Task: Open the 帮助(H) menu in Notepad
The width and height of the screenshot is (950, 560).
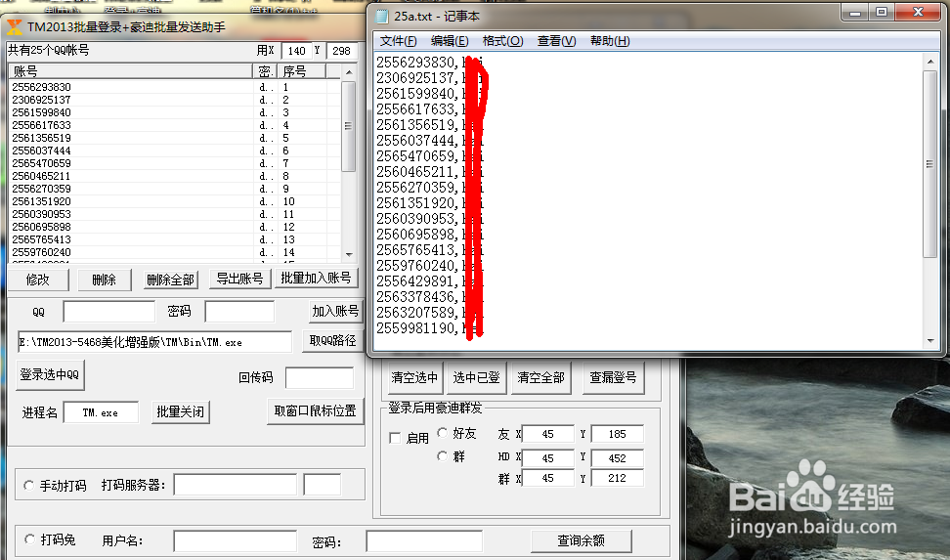Action: tap(610, 41)
